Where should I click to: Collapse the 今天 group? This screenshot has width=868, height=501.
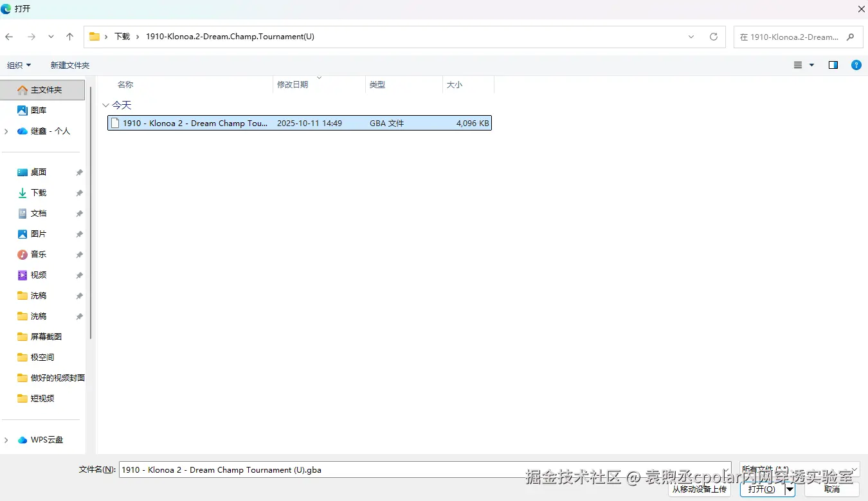point(106,105)
